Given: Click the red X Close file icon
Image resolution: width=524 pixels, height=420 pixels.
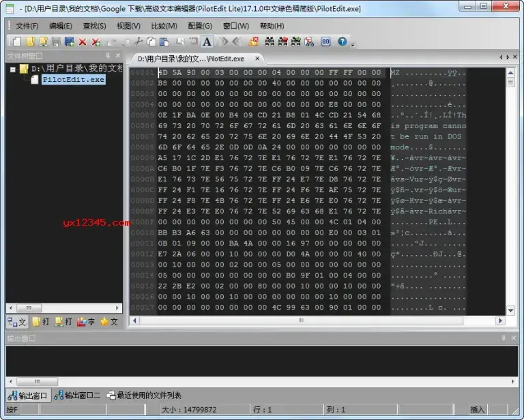Looking at the screenshot, I should (83, 42).
